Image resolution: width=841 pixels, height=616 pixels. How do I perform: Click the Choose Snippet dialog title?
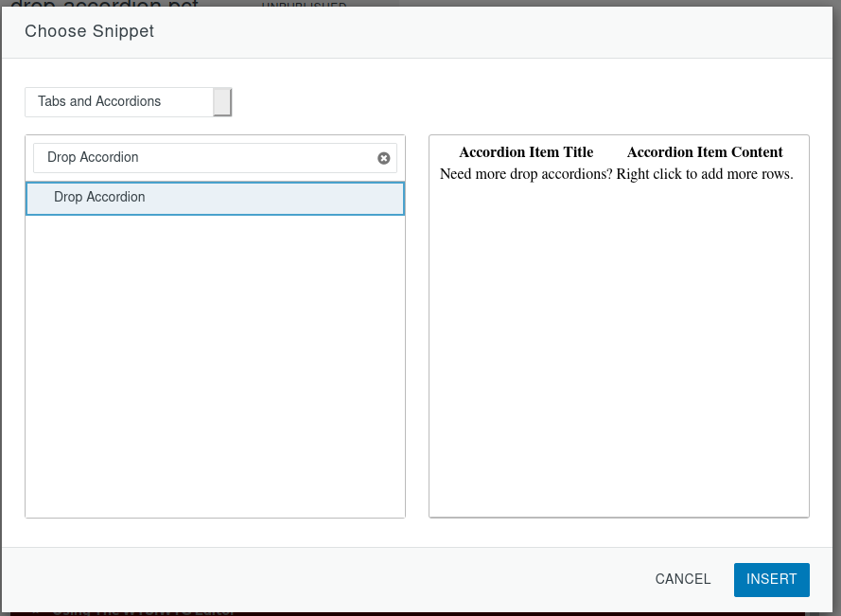point(90,32)
